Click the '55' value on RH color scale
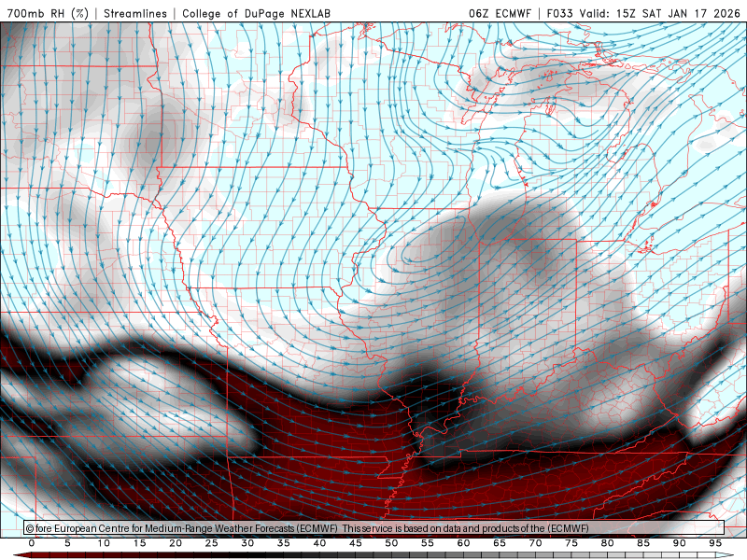The image size is (747, 560). 428,543
